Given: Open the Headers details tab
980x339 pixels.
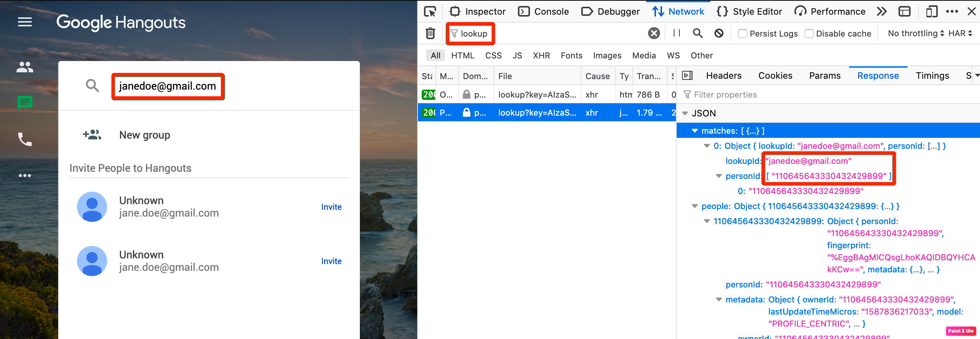Looking at the screenshot, I should [723, 76].
